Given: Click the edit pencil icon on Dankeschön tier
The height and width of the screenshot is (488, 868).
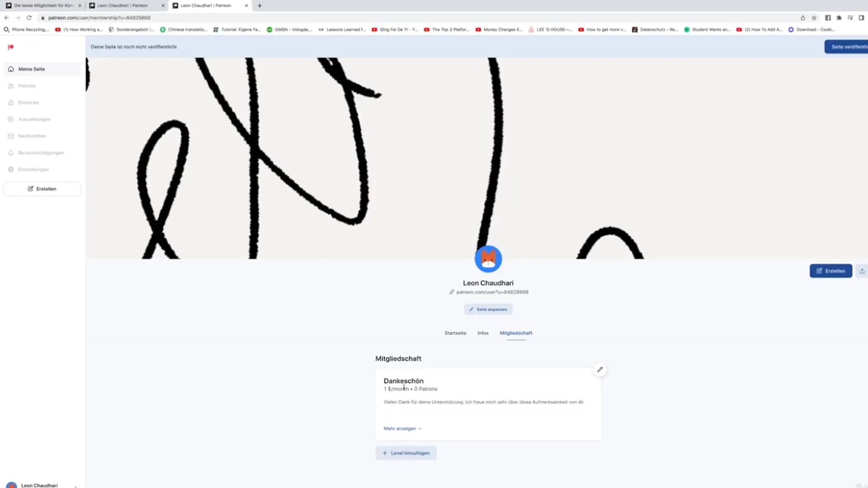Looking at the screenshot, I should [600, 370].
